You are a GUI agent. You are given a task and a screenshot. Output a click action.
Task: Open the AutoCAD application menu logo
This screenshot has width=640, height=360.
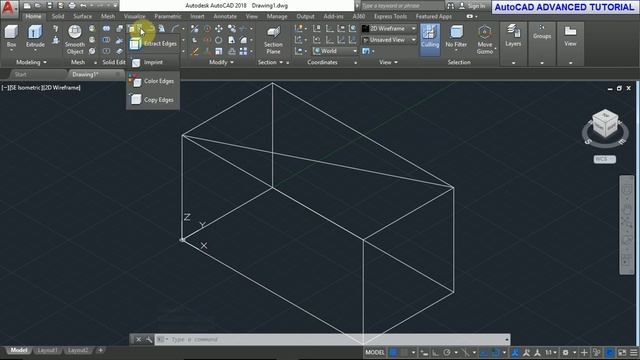pos(9,8)
